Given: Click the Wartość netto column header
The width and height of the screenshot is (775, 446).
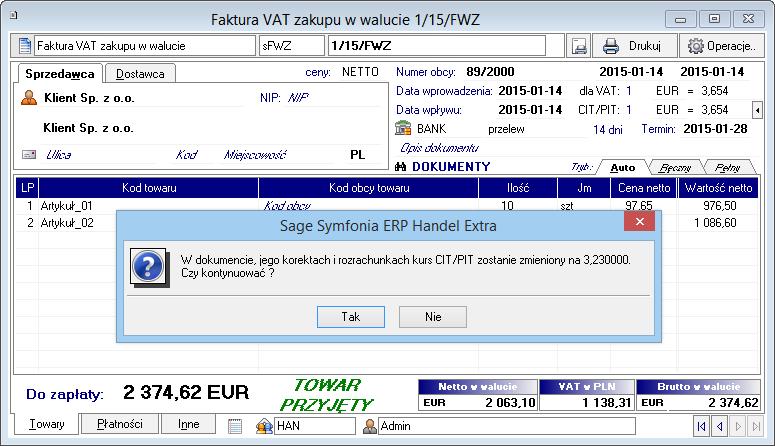Looking at the screenshot, I should 718,188.
